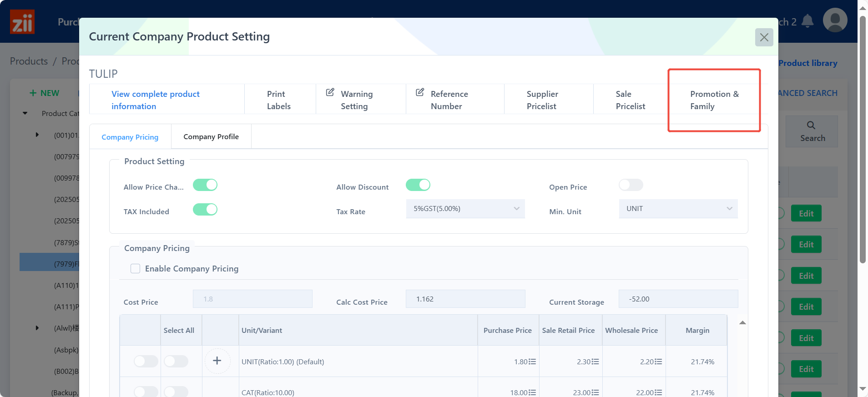Image resolution: width=868 pixels, height=397 pixels.
Task: Open list icon next to 18.00 purchase price
Action: coord(532,392)
